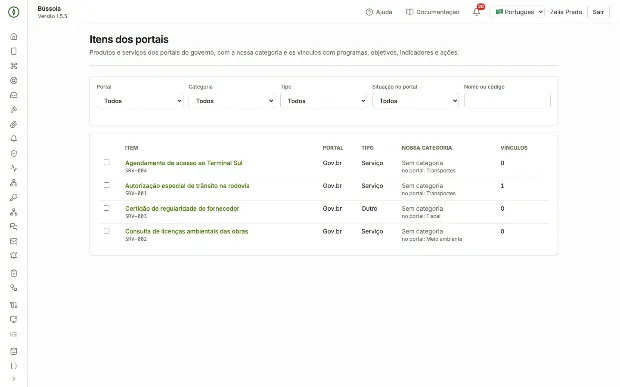This screenshot has width=620, height=387.
Task: Click the user name in top bar
Action: [566, 12]
